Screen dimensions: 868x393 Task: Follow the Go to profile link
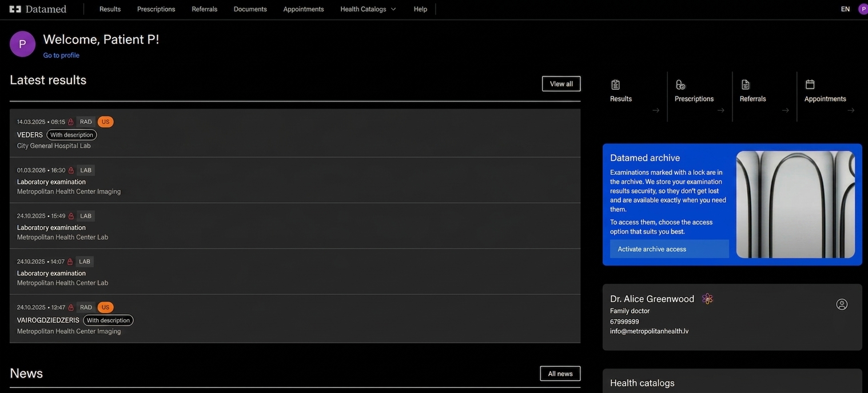pos(61,55)
